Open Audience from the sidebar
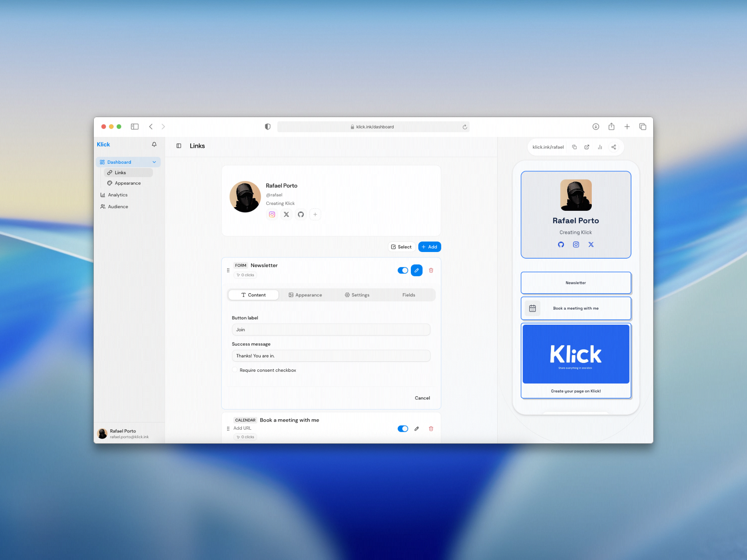Viewport: 747px width, 560px height. (117, 206)
